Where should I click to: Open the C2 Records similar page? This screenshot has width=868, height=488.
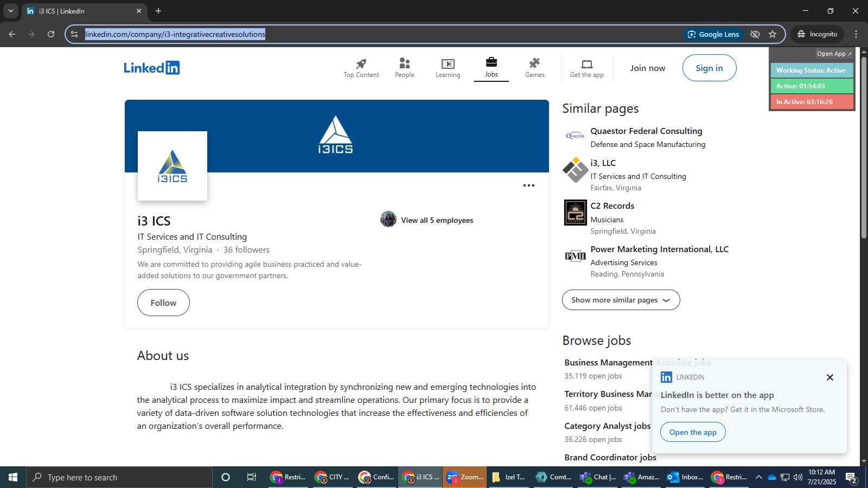[x=612, y=206]
